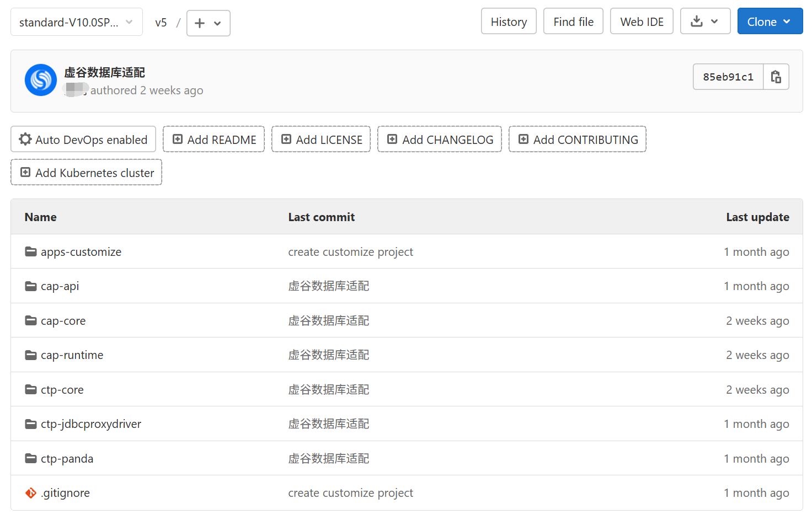Click the cap-core folder icon

pyautogui.click(x=31, y=321)
